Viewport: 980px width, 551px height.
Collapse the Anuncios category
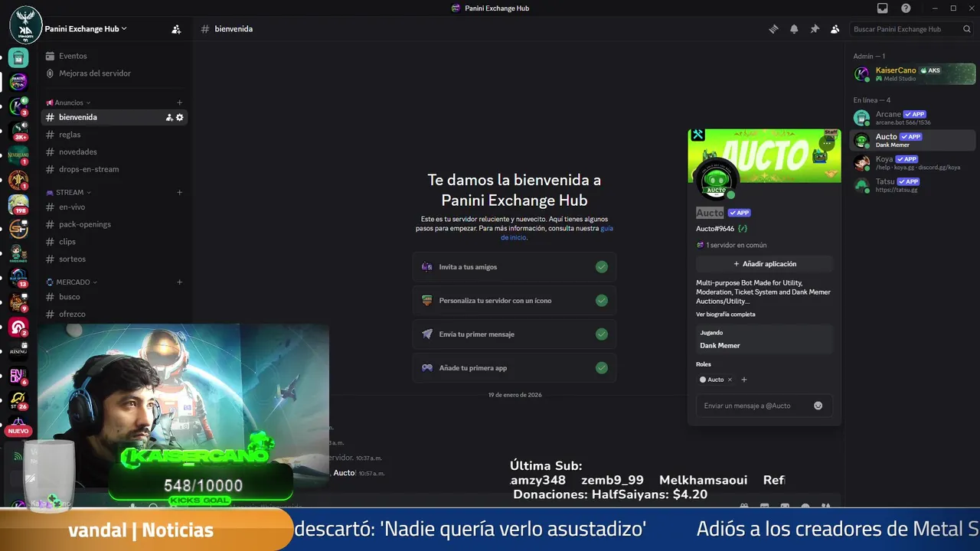tap(69, 103)
